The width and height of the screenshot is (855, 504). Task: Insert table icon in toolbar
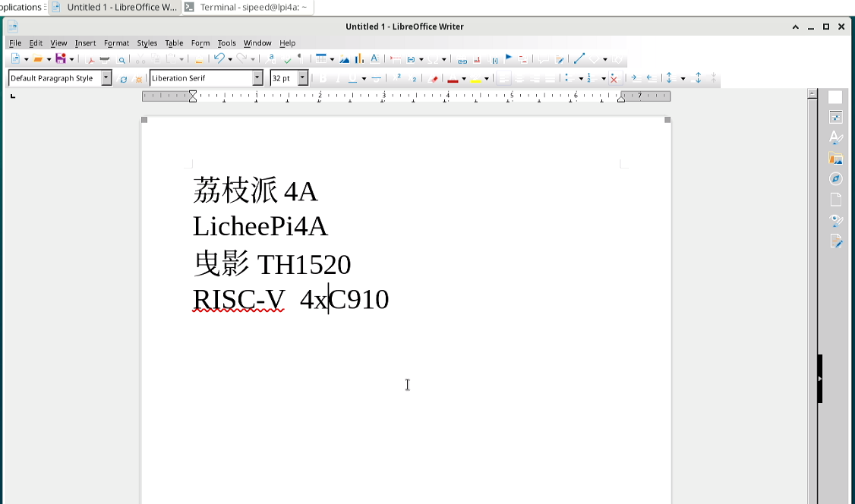pyautogui.click(x=320, y=58)
